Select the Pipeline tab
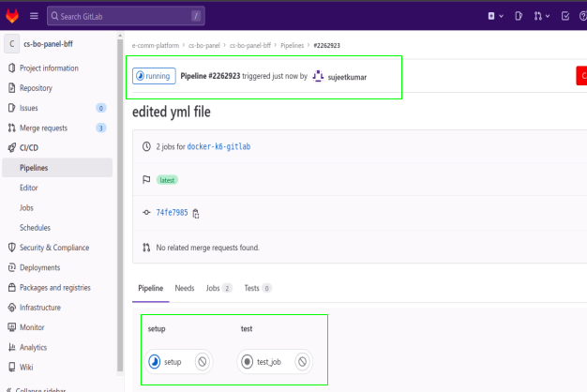 click(150, 288)
